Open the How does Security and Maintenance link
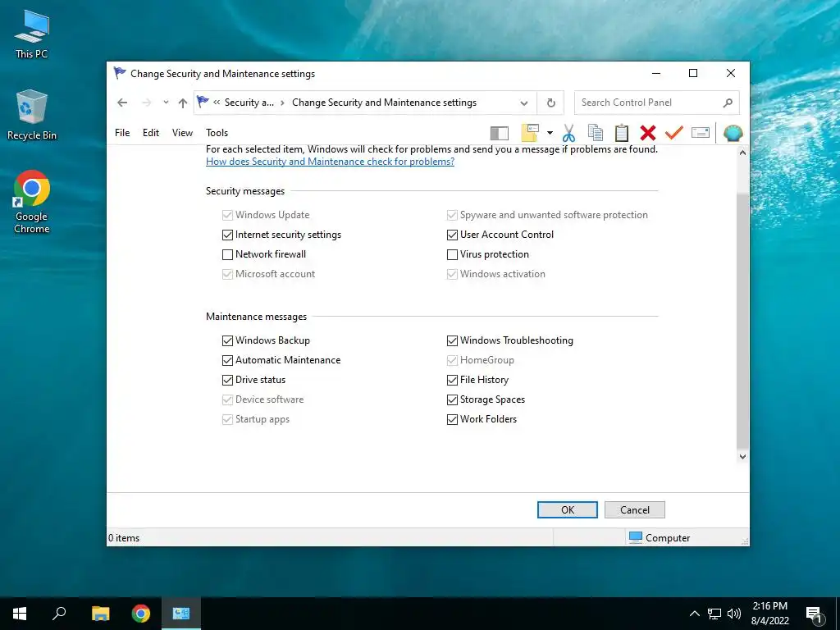The image size is (840, 630). [x=330, y=162]
